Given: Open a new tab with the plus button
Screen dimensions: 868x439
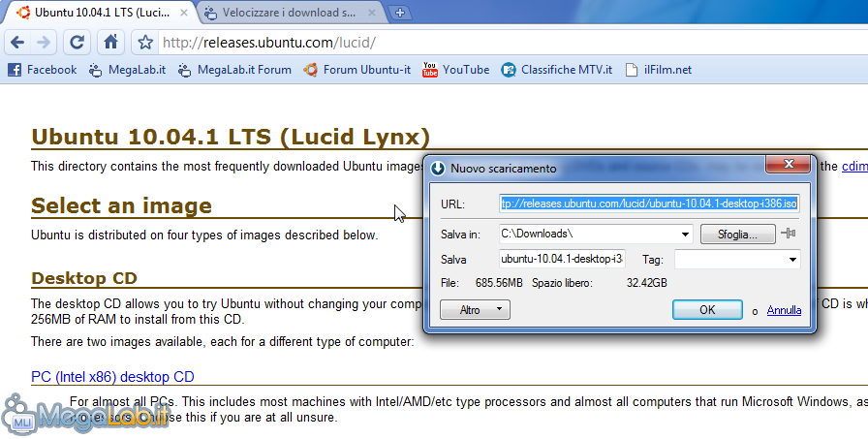Looking at the screenshot, I should [400, 13].
